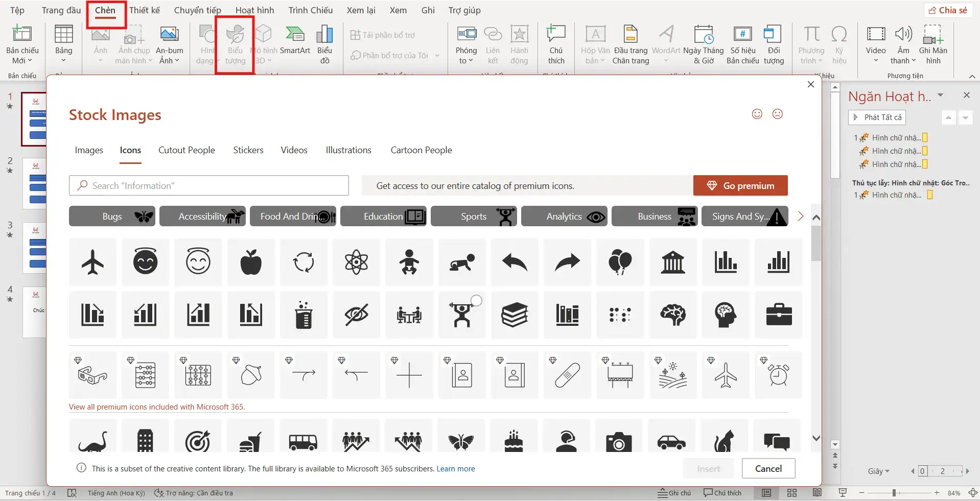Adjust the zoom slider in status bar
The height and width of the screenshot is (501, 980).
[x=894, y=493]
